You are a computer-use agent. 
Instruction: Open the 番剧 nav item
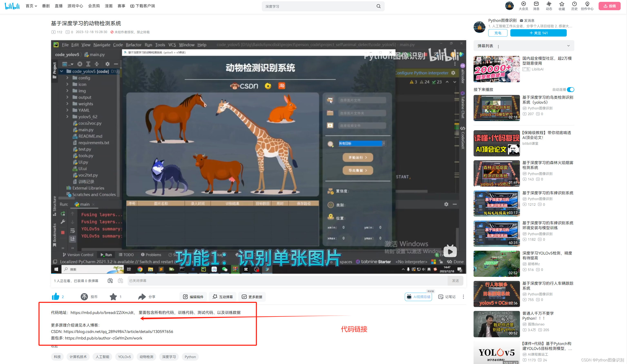tap(46, 6)
